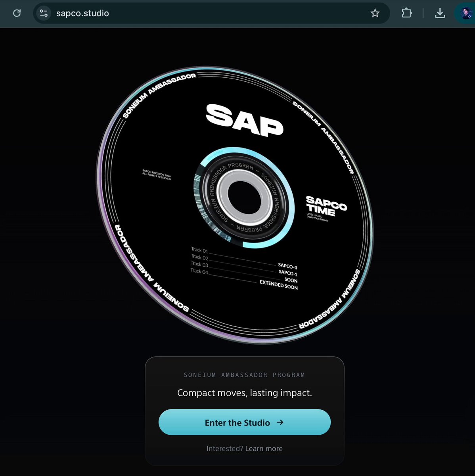Image resolution: width=475 pixels, height=476 pixels.
Task: Click the "SAPCO-0" track title
Action: 288,266
